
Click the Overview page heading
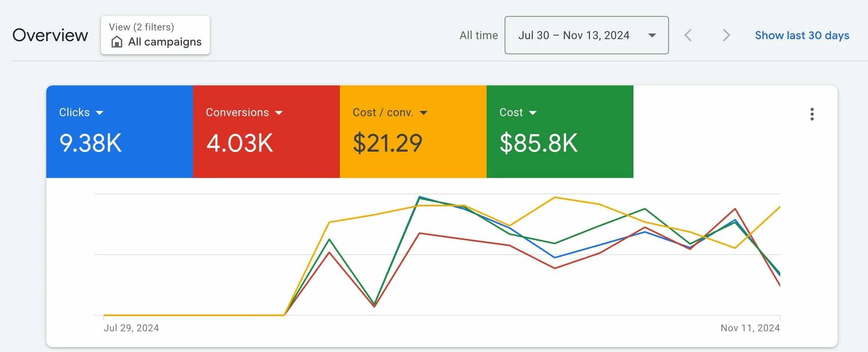pos(50,35)
